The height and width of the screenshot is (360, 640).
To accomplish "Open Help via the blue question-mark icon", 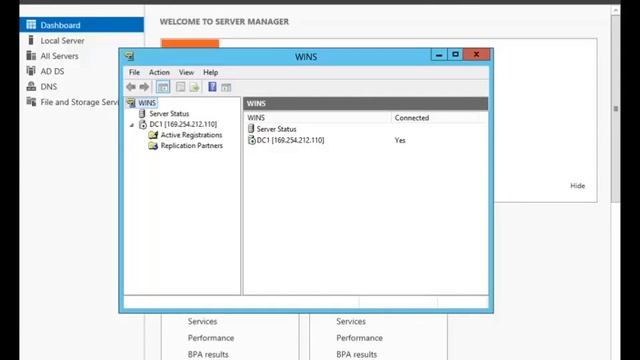I will tap(212, 87).
